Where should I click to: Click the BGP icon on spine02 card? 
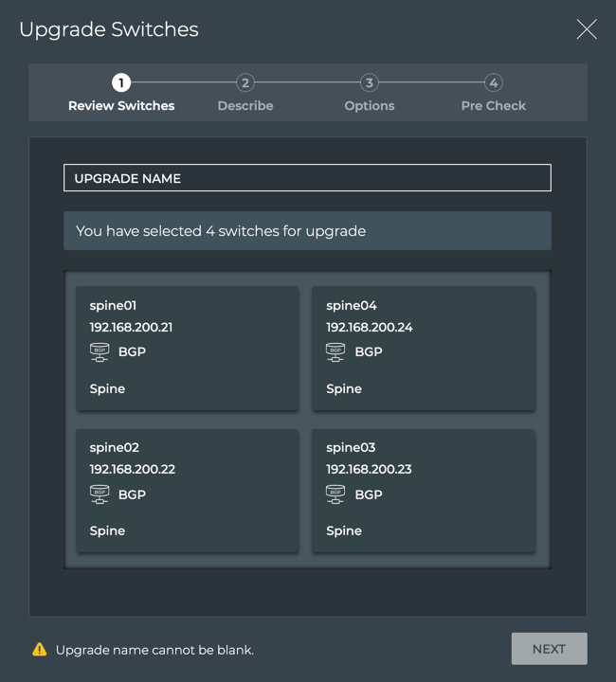(x=100, y=494)
